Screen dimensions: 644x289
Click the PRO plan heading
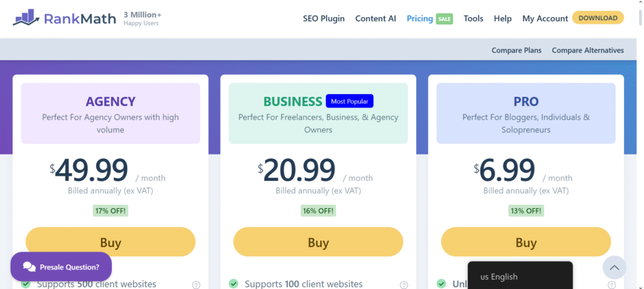(x=526, y=101)
